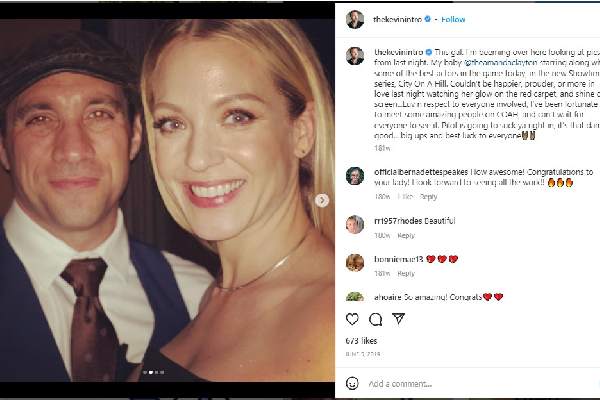
Task: Click the caption author's profile picture
Action: 354,56
